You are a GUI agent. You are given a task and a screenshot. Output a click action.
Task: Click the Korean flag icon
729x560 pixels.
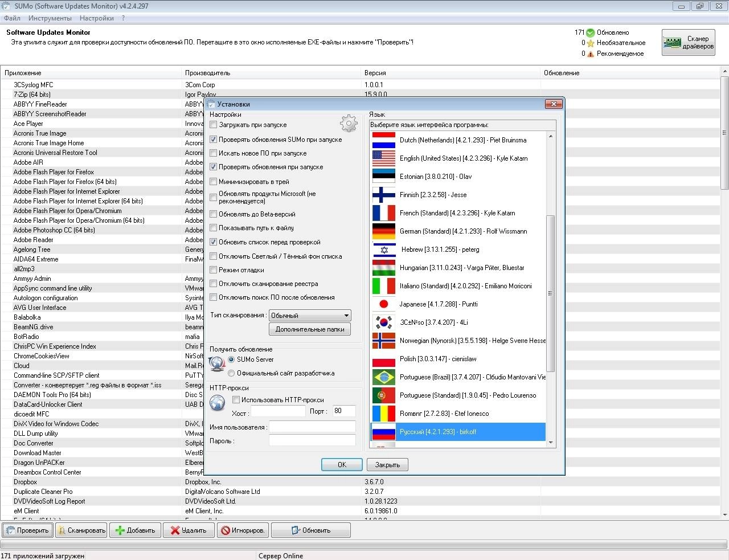point(383,322)
